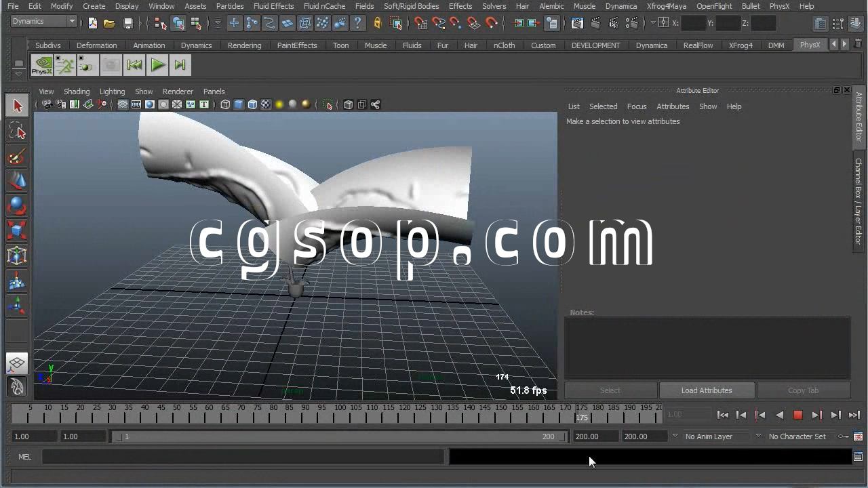Enable wireframe display cube icon
868x488 pixels.
coord(225,104)
